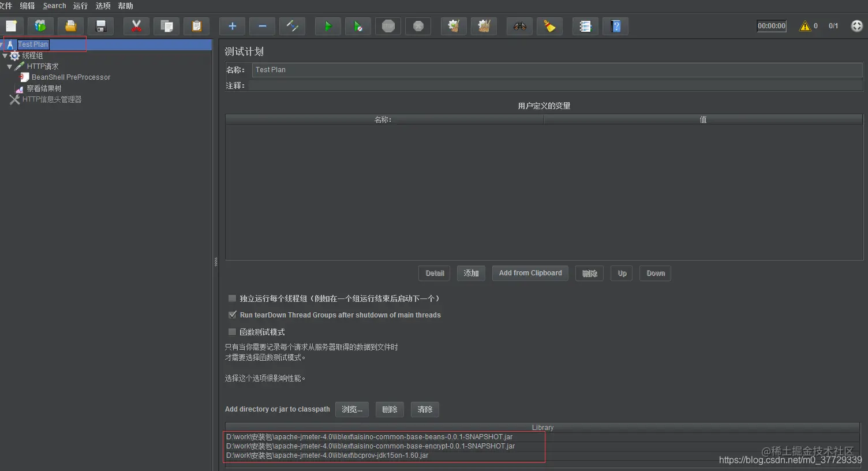This screenshot has width=868, height=471.
Task: Enable the 函数测试模式 checkbox
Action: pos(232,332)
